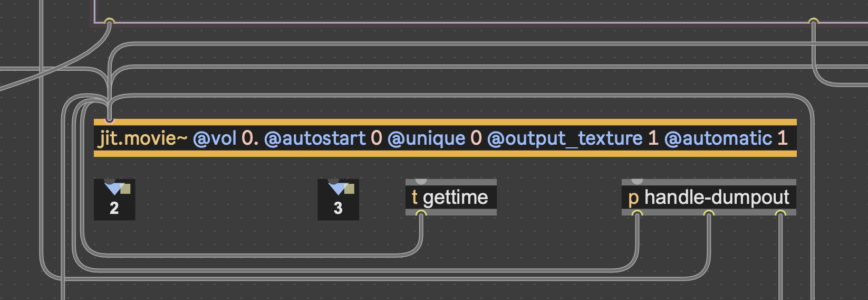Viewport: 868px width, 300px height.
Task: Click the inlet of p handle-dumpout
Action: click(637, 181)
